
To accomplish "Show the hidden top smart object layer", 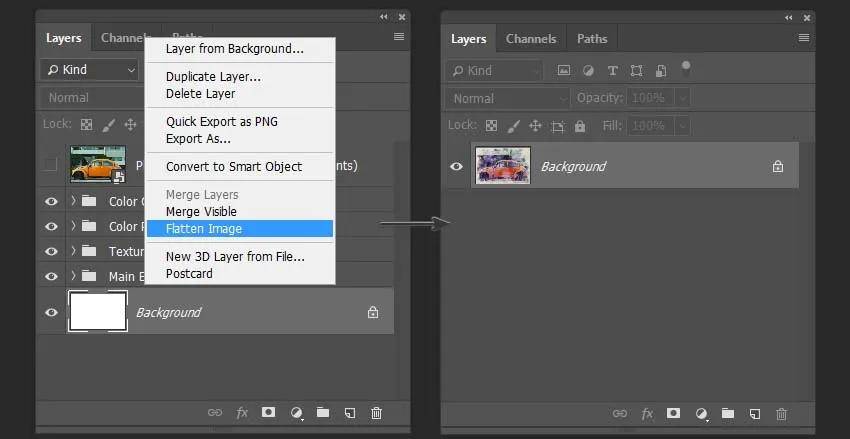I will pyautogui.click(x=50, y=164).
